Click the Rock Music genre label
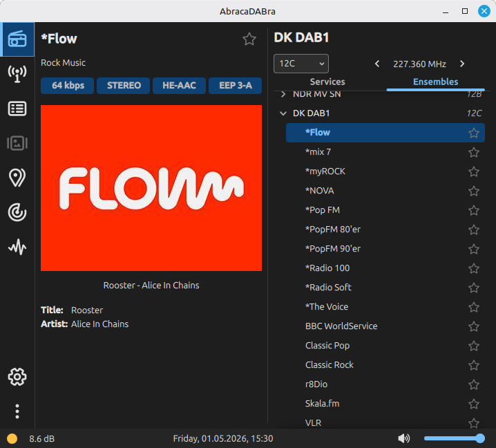Screen dimensions: 496x448 click(x=63, y=63)
